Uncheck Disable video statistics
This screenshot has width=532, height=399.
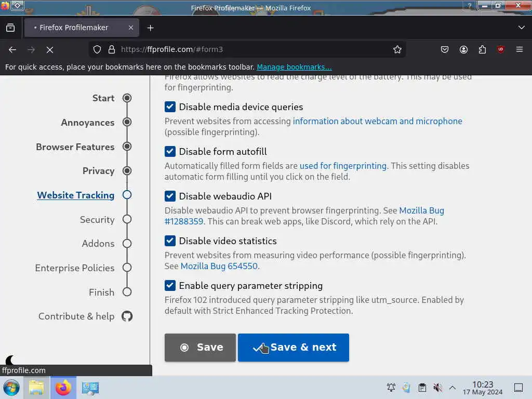pos(170,241)
